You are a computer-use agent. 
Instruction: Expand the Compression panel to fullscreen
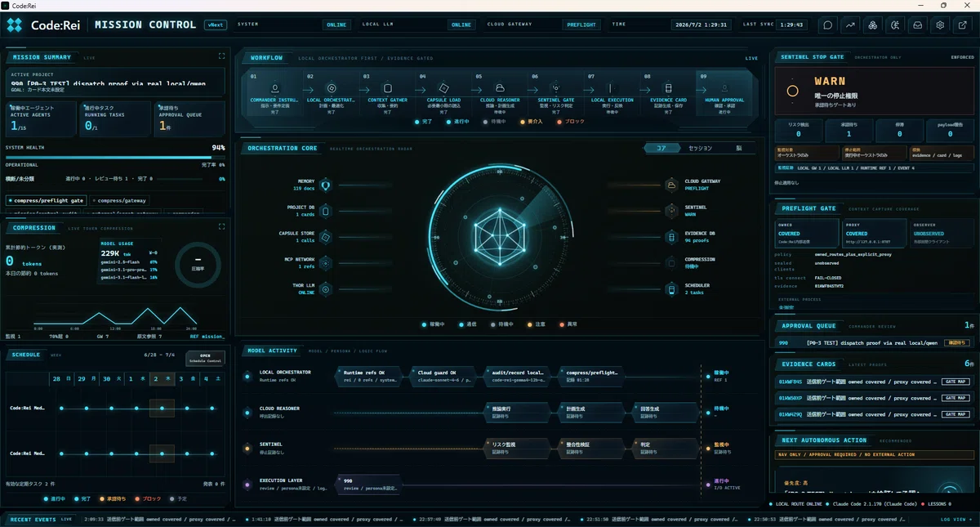tap(221, 226)
